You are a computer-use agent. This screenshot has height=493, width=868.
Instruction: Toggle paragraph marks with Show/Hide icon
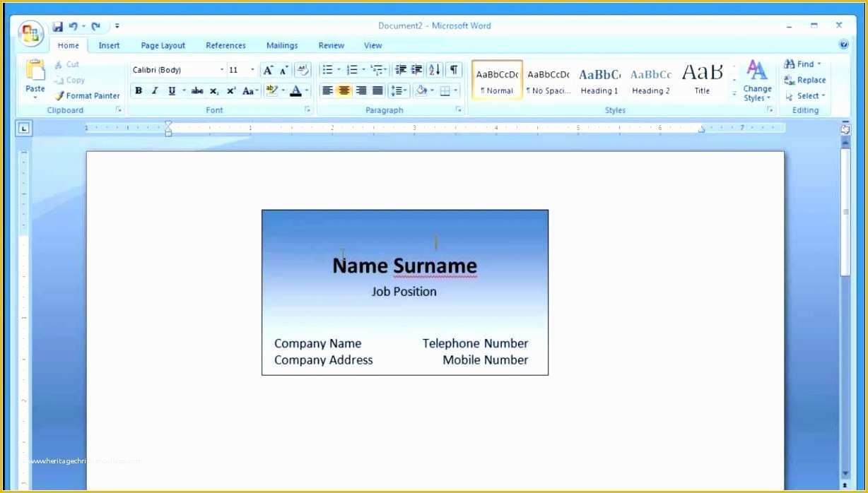click(453, 70)
